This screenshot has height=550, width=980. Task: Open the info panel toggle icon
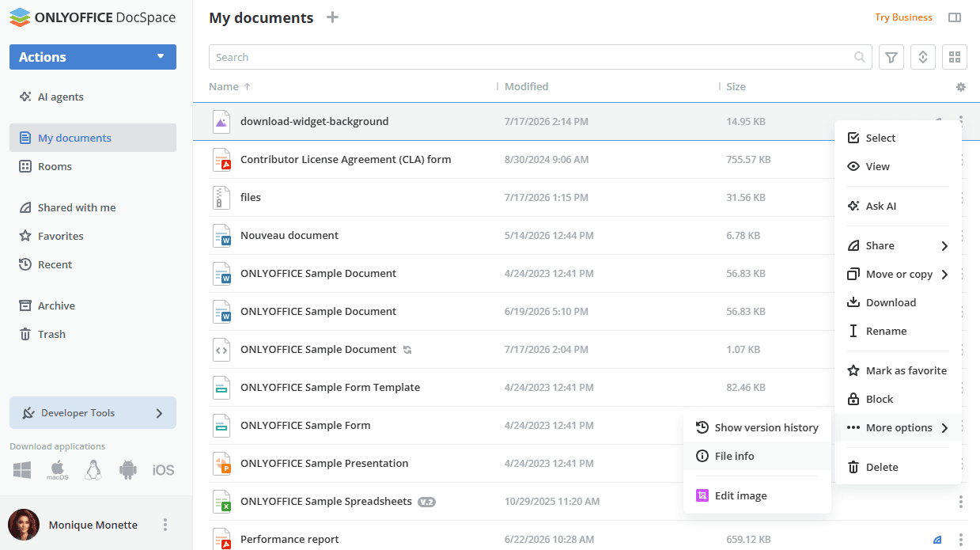pos(955,17)
